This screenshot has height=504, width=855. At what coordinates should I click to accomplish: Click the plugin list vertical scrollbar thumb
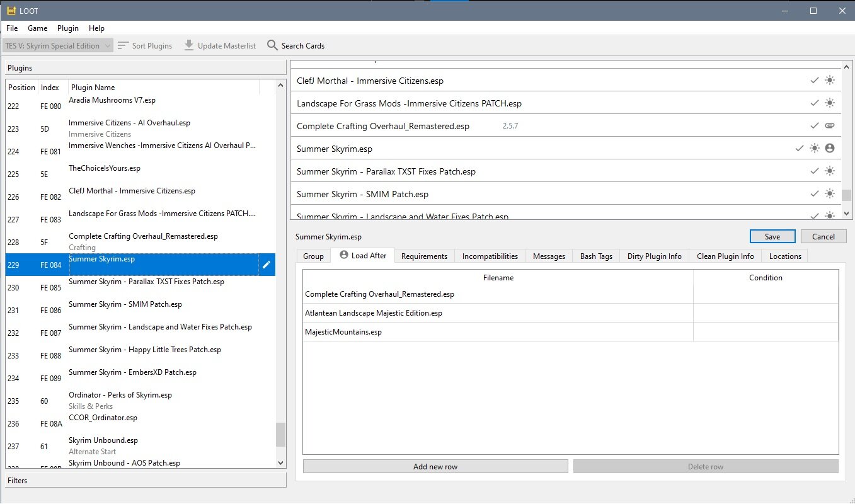click(280, 434)
